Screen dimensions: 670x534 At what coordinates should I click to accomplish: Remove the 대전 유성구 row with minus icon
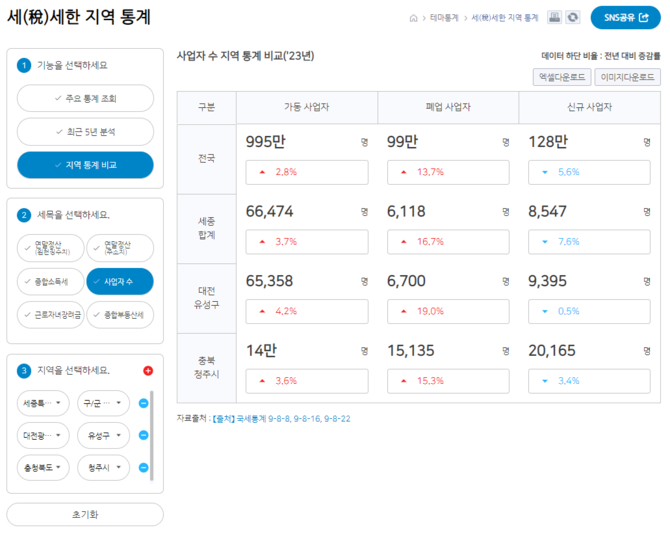pyautogui.click(x=143, y=435)
